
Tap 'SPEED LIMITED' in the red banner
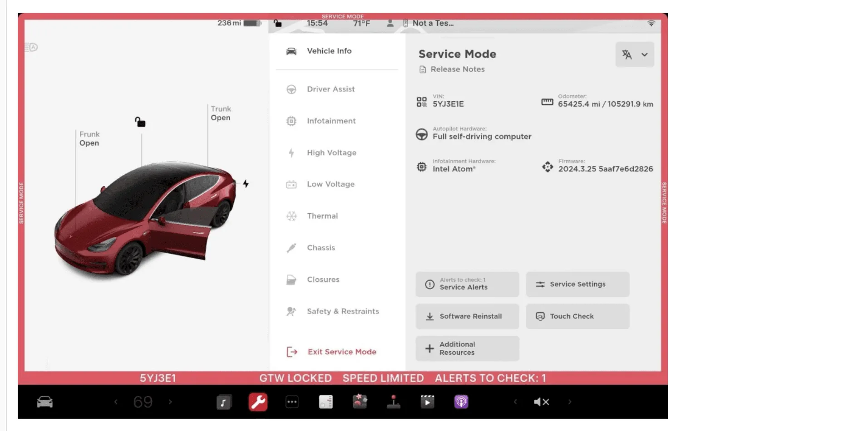tap(383, 378)
